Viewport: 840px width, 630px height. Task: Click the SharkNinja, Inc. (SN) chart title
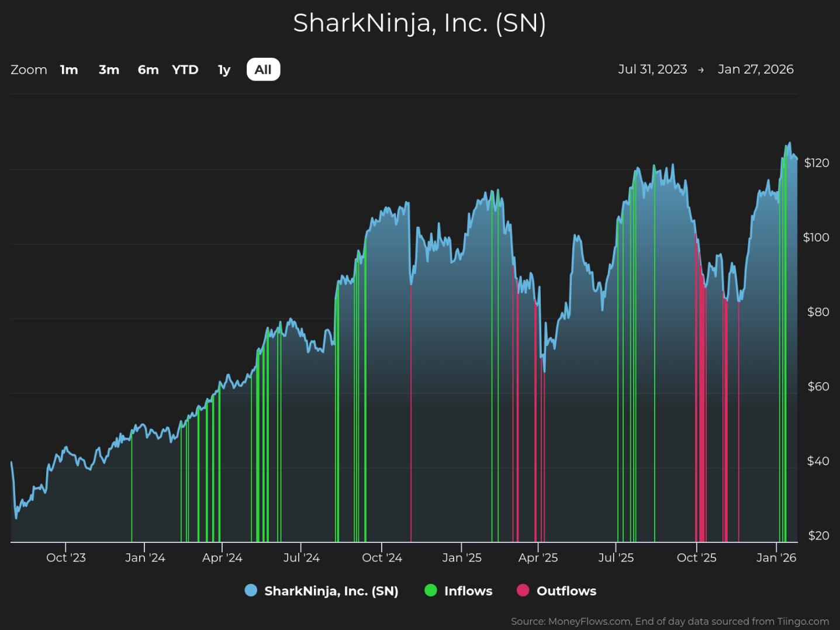pyautogui.click(x=419, y=23)
